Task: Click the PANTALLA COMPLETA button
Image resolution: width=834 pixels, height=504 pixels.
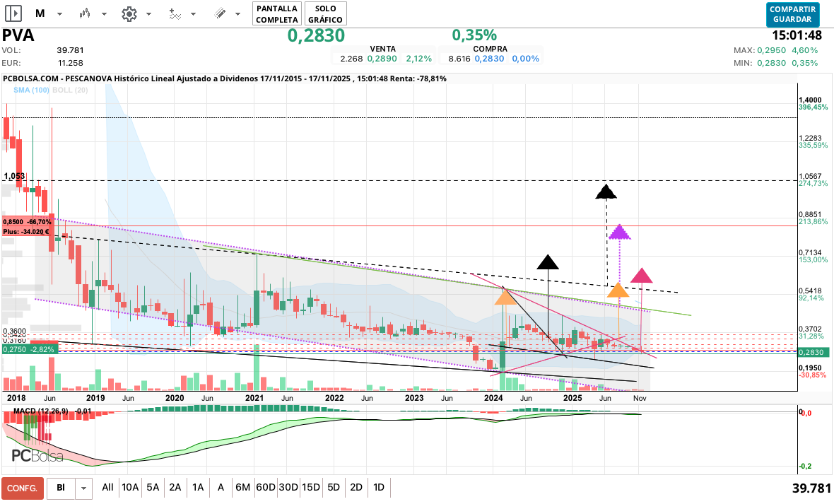Action: (x=277, y=14)
